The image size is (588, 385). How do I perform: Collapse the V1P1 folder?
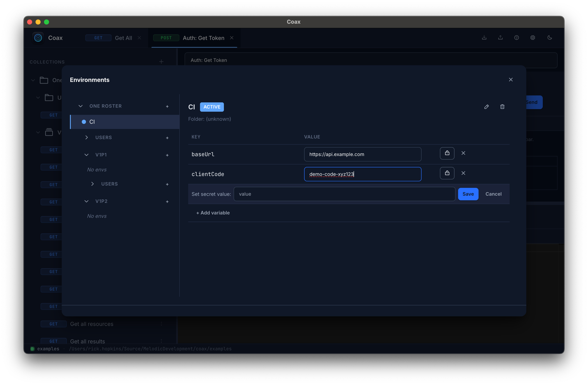pyautogui.click(x=86, y=155)
